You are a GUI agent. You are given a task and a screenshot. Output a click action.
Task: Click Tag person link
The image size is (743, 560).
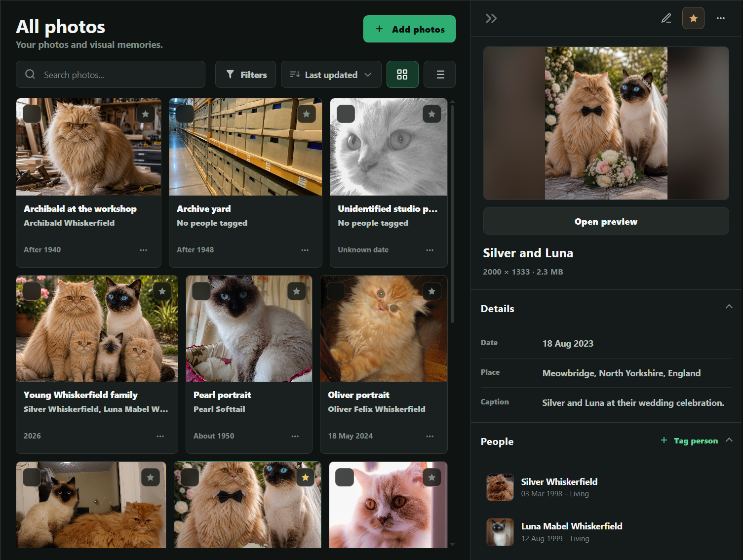[x=689, y=440]
